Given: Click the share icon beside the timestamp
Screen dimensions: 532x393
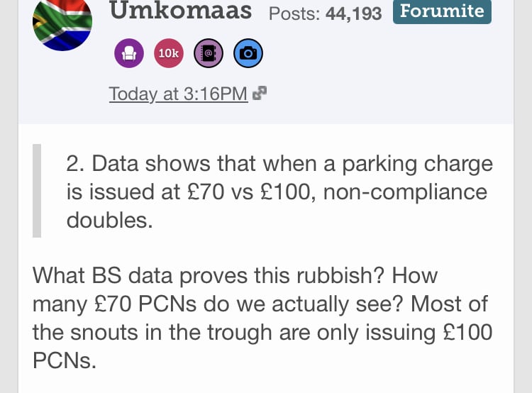Looking at the screenshot, I should coord(260,94).
